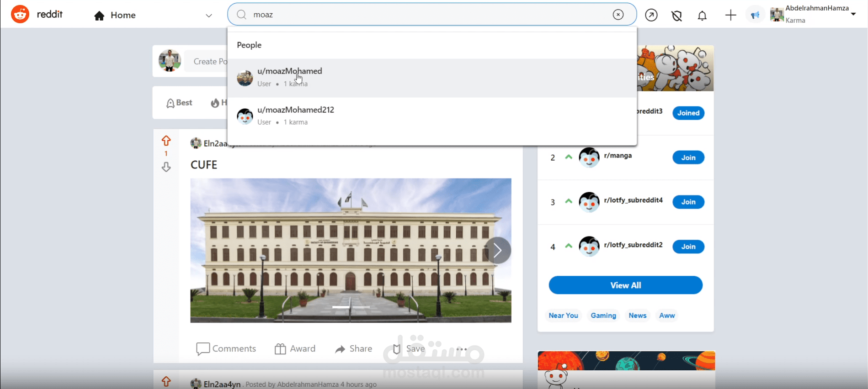The image size is (868, 389).
Task: Select the News category chip
Action: point(637,315)
